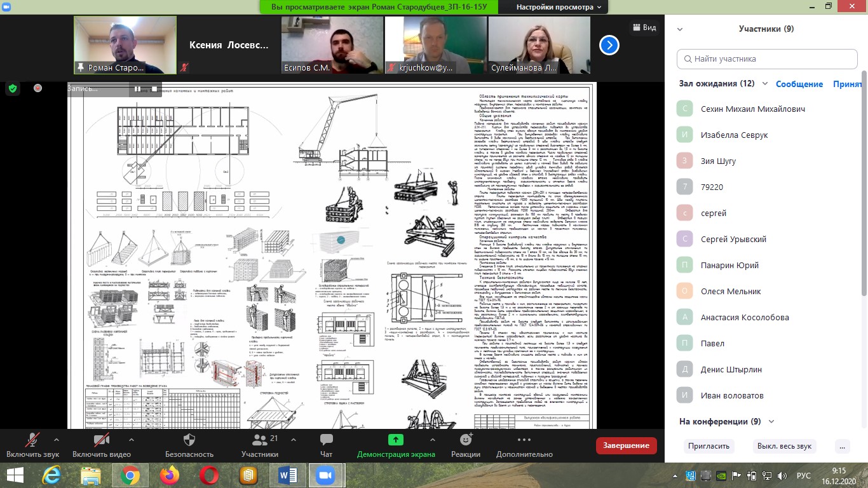
Task: Focus the Найти участника search field
Action: click(766, 58)
